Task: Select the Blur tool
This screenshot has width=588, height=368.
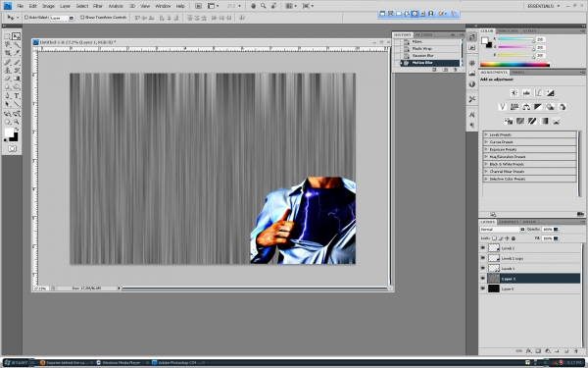Action: click(x=7, y=86)
